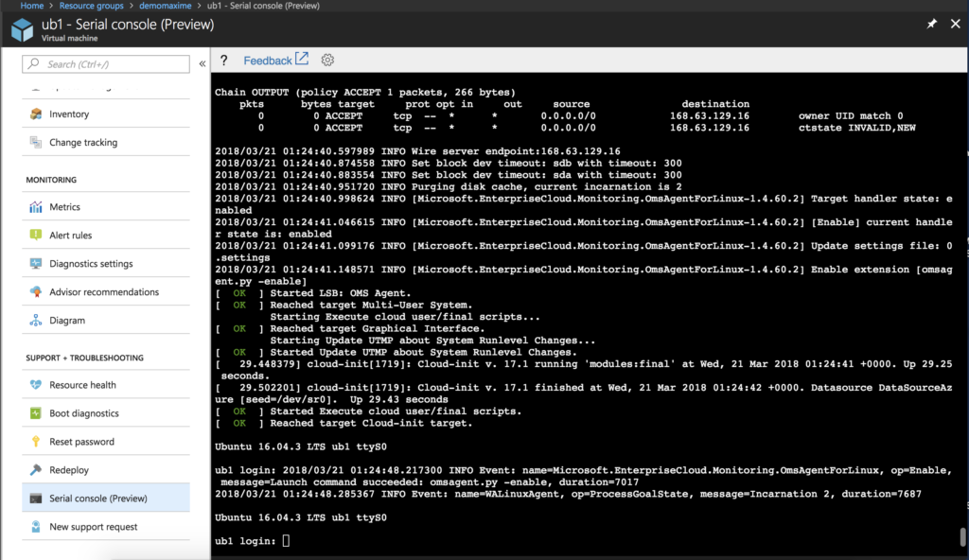Click the Diagnostics settings icon

(x=36, y=264)
